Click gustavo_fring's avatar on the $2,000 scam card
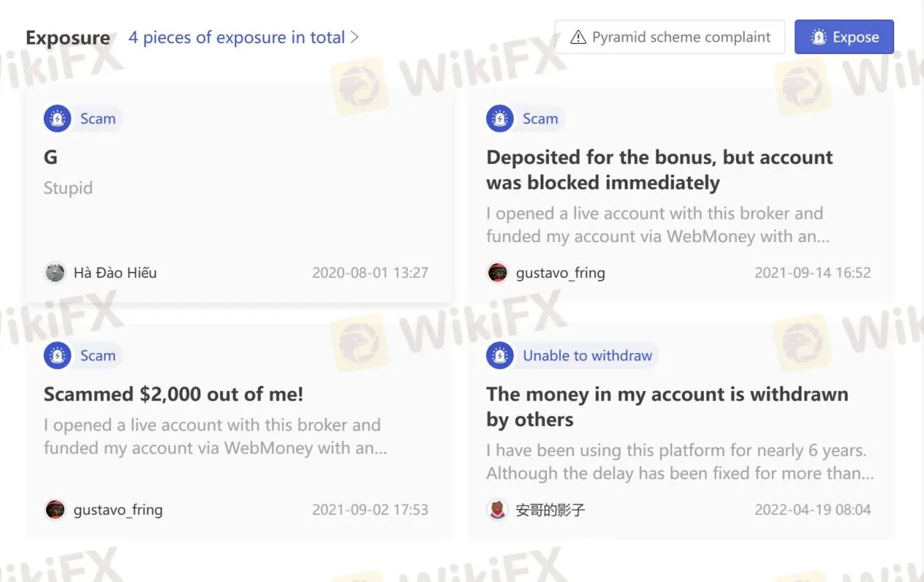The width and height of the screenshot is (924, 582). (55, 510)
